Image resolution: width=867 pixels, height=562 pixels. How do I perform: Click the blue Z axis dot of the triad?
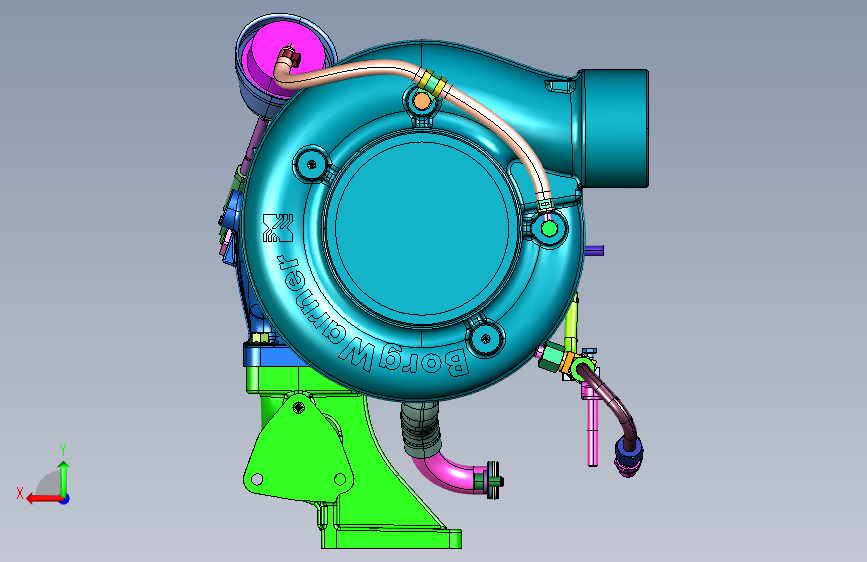pos(65,499)
